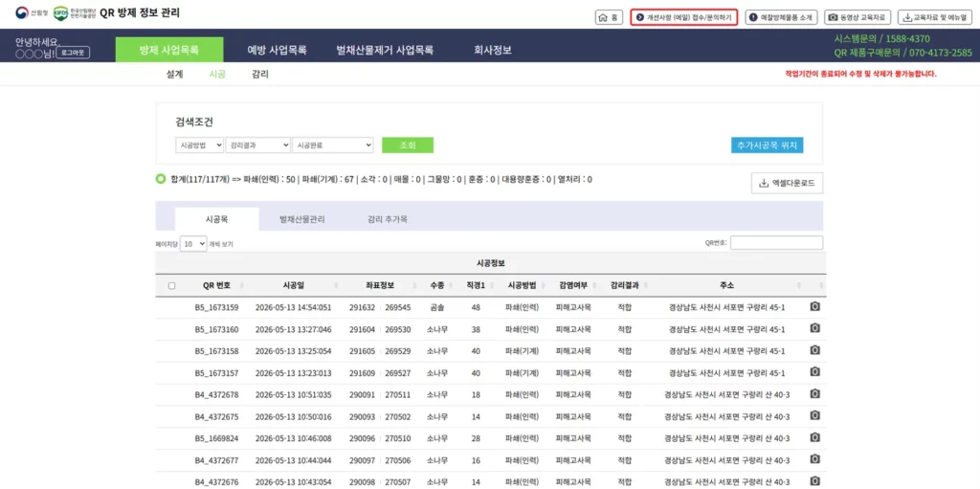Sort table by 직경1 column
The image size is (980, 489).
coord(476,285)
